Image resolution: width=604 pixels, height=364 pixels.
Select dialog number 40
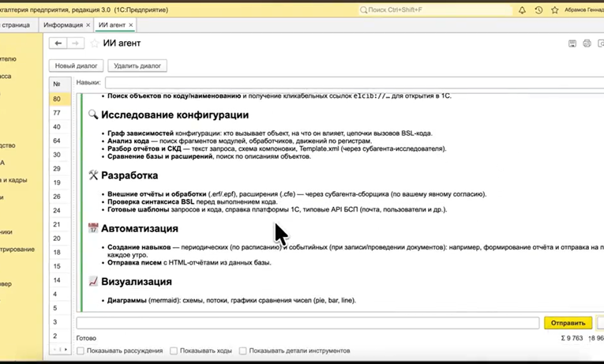60,126
